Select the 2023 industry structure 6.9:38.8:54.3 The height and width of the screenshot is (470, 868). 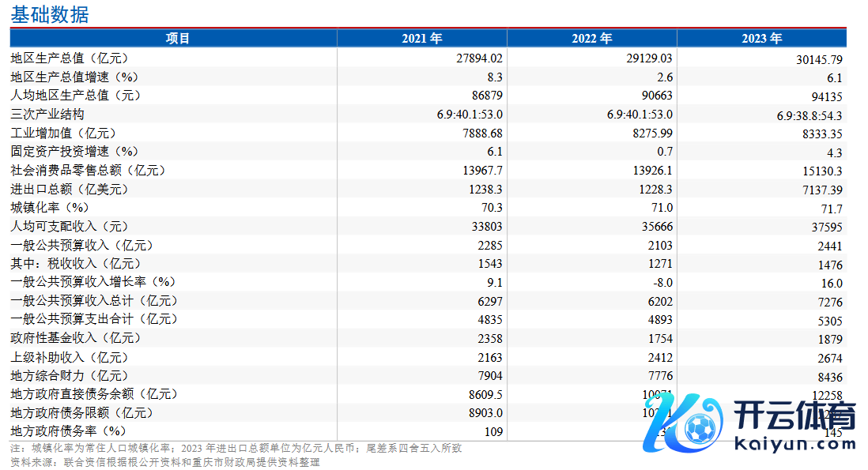pyautogui.click(x=810, y=116)
